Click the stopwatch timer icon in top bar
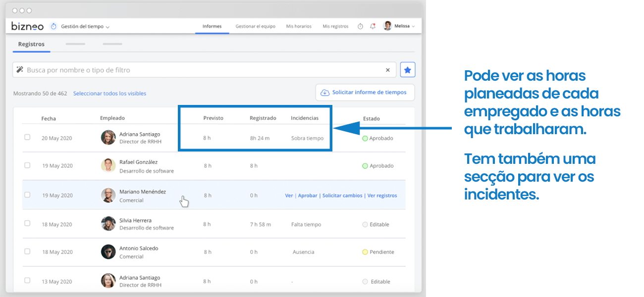 click(x=360, y=26)
